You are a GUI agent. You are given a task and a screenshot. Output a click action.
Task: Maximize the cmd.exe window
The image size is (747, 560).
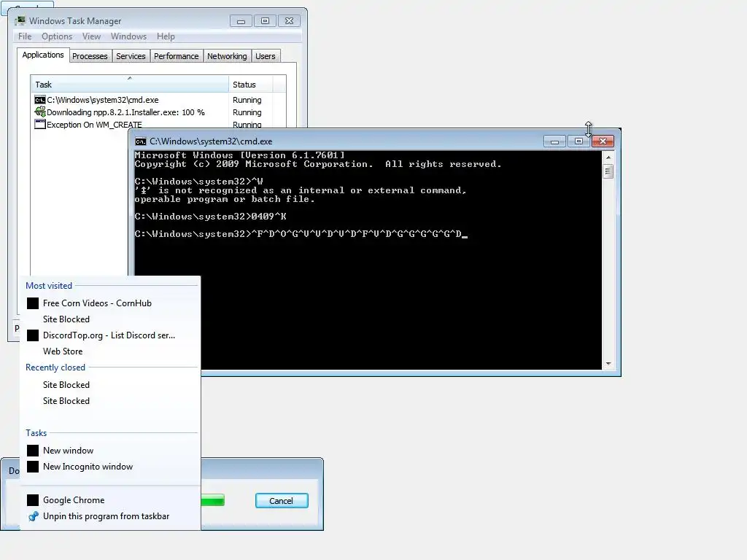pos(578,141)
